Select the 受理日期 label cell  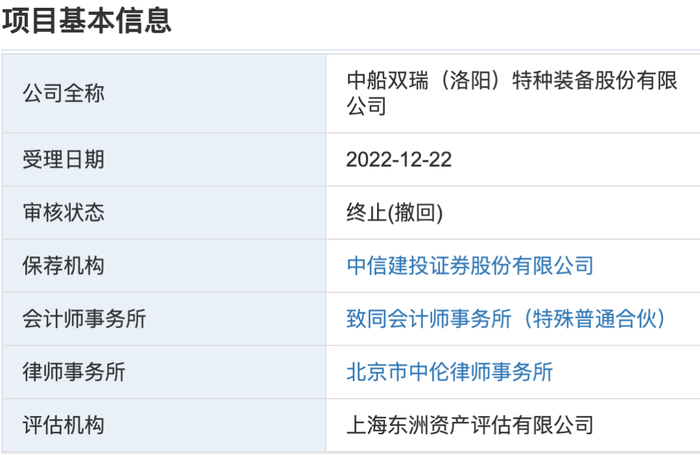click(x=63, y=160)
